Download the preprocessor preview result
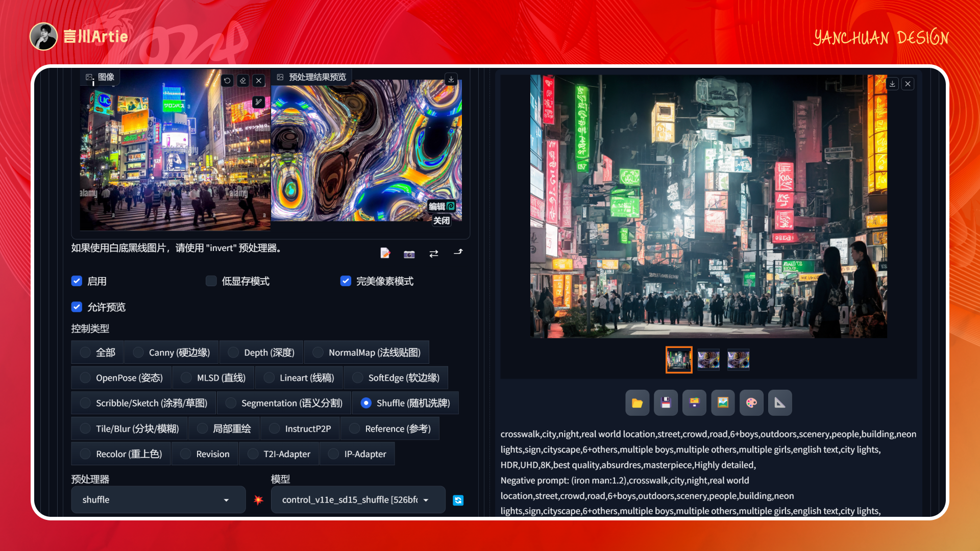Screen dimensions: 980x551 click(451, 80)
